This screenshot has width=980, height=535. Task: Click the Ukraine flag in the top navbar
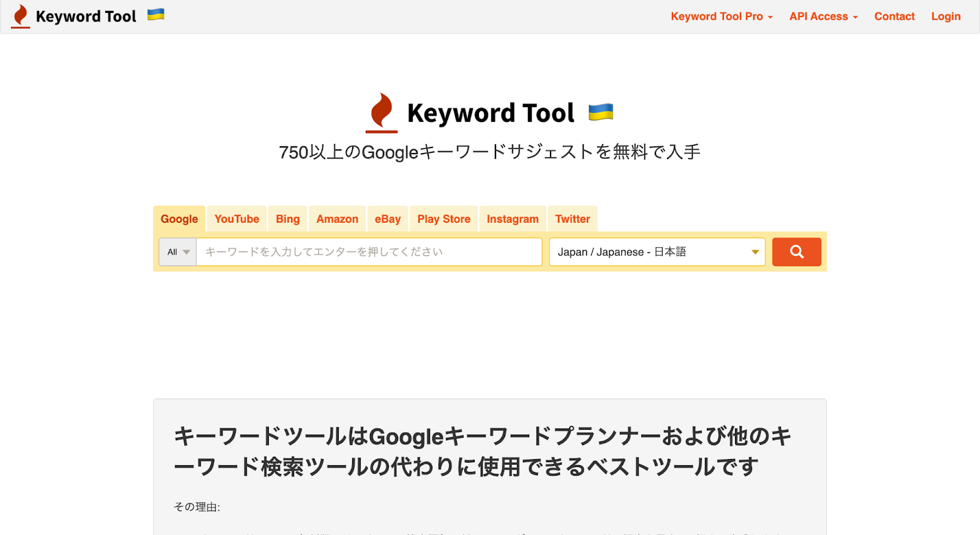[156, 15]
